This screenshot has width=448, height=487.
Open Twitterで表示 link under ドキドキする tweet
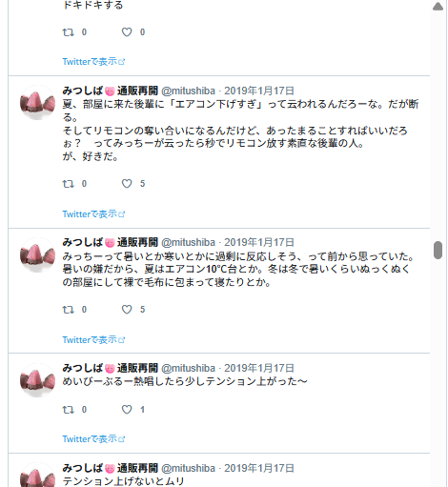click(x=93, y=61)
